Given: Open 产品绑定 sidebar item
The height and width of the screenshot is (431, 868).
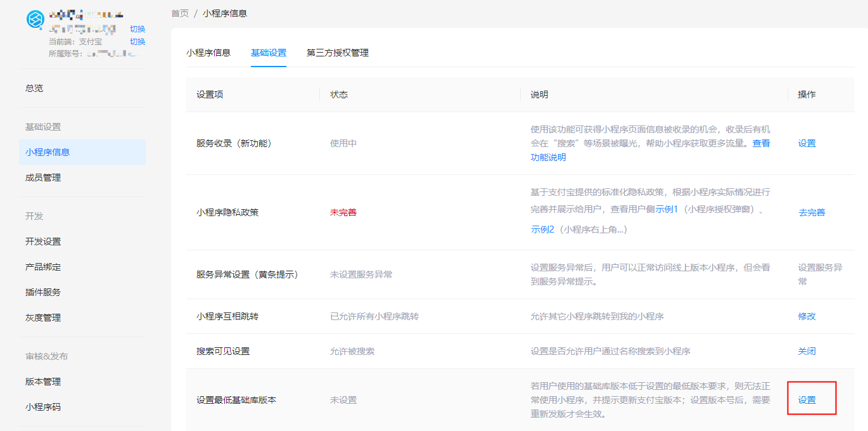Looking at the screenshot, I should 43,267.
